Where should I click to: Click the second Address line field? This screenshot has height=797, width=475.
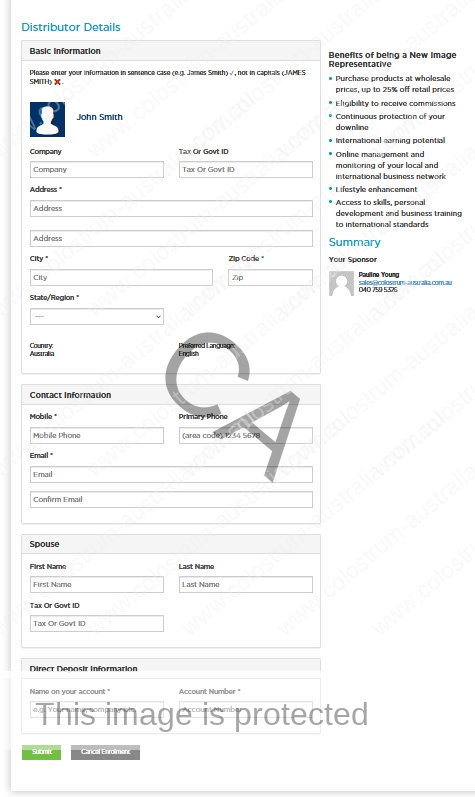click(x=171, y=238)
